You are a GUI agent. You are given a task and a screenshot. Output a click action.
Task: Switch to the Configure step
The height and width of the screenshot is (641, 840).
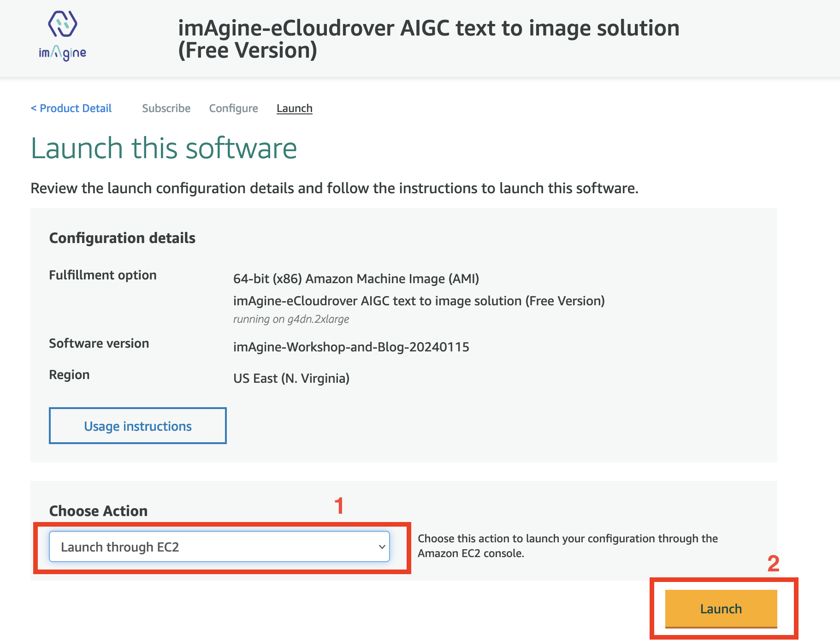tap(233, 108)
